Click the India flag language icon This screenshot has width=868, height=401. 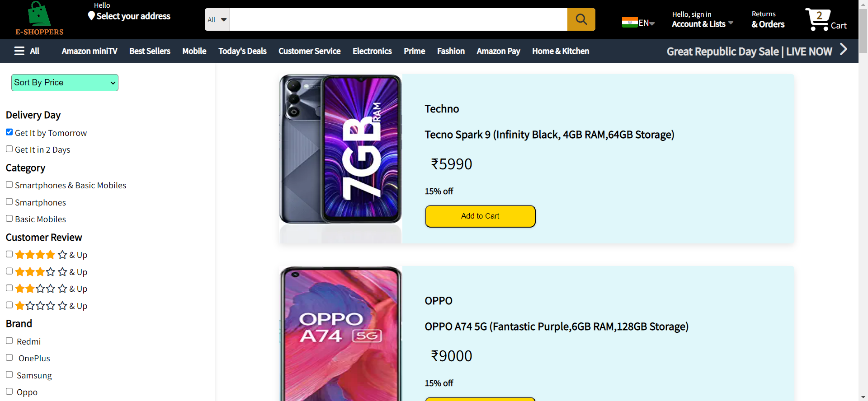pos(629,23)
